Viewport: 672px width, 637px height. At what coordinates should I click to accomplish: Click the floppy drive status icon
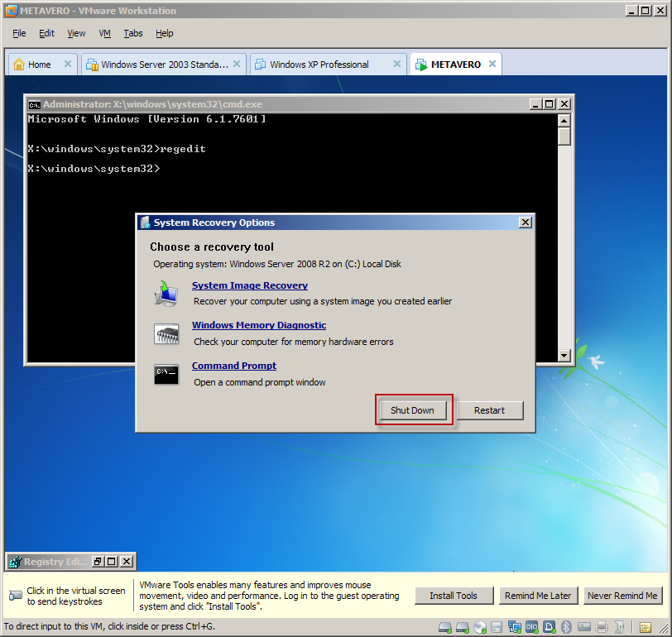click(x=497, y=627)
